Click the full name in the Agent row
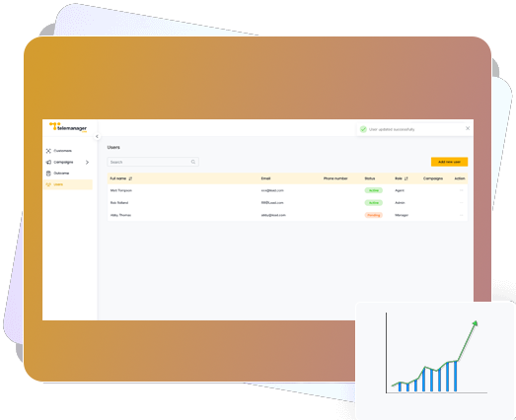Screen dimensions: 516x420 pos(121,190)
